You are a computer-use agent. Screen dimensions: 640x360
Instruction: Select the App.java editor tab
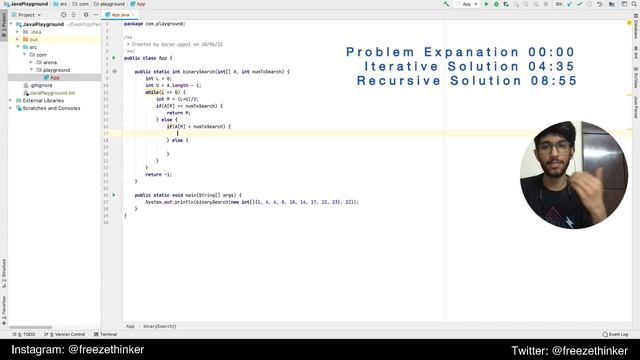click(x=120, y=15)
